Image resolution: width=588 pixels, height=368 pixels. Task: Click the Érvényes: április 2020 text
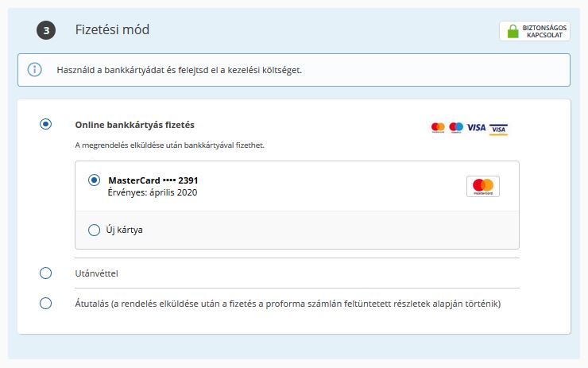pos(153,192)
